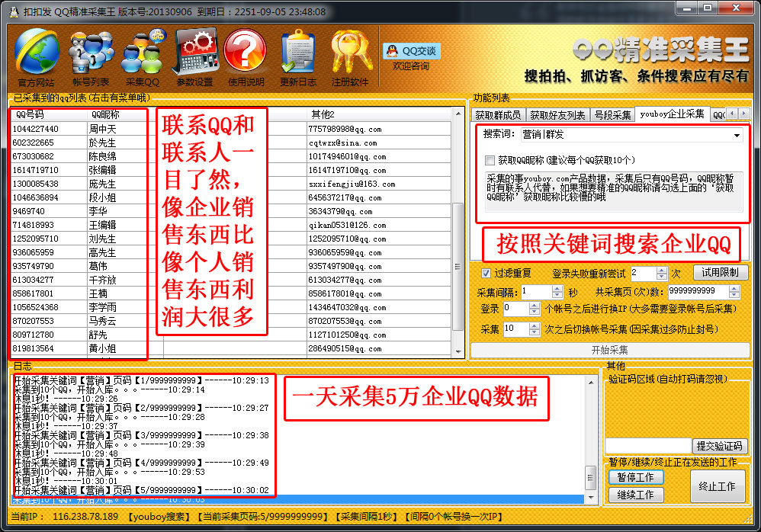Image resolution: width=761 pixels, height=532 pixels.
Task: Click the 开始采集 button
Action: pyautogui.click(x=610, y=350)
